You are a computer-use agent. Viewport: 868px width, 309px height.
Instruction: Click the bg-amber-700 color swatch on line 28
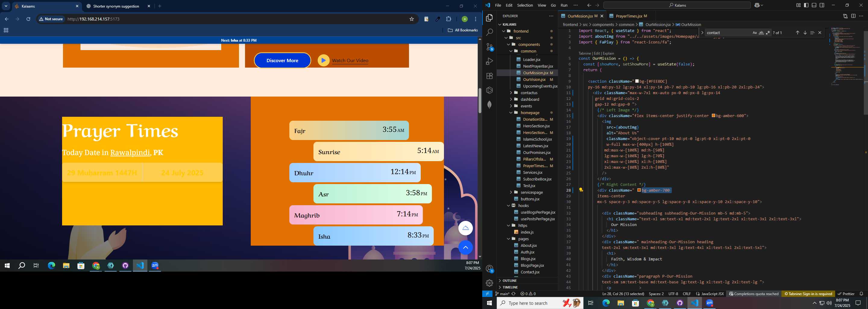click(639, 190)
